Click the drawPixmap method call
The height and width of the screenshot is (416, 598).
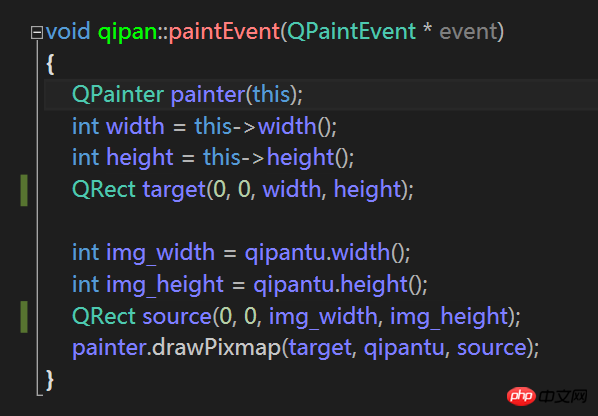pyautogui.click(x=216, y=349)
